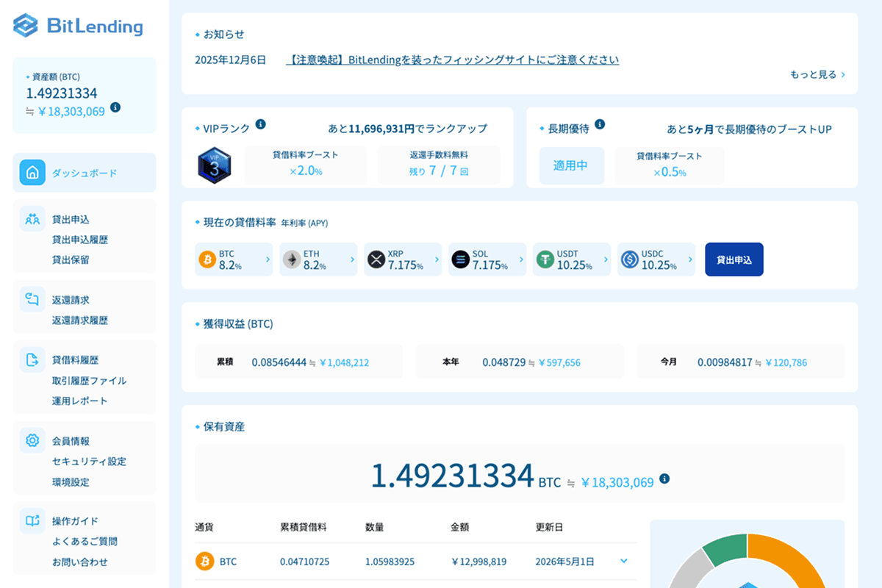The image size is (882, 588).
Task: Click cumulative earnings value 0.08546444
Action: [x=279, y=362]
